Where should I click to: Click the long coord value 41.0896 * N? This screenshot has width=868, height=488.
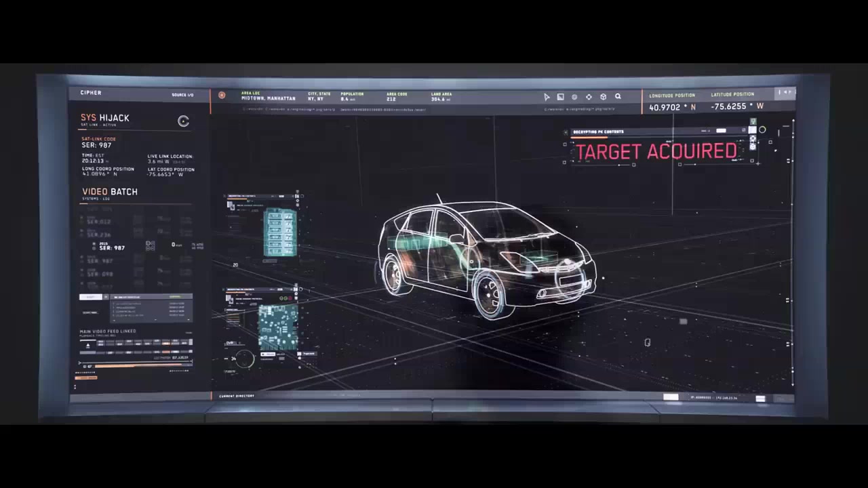[100, 174]
